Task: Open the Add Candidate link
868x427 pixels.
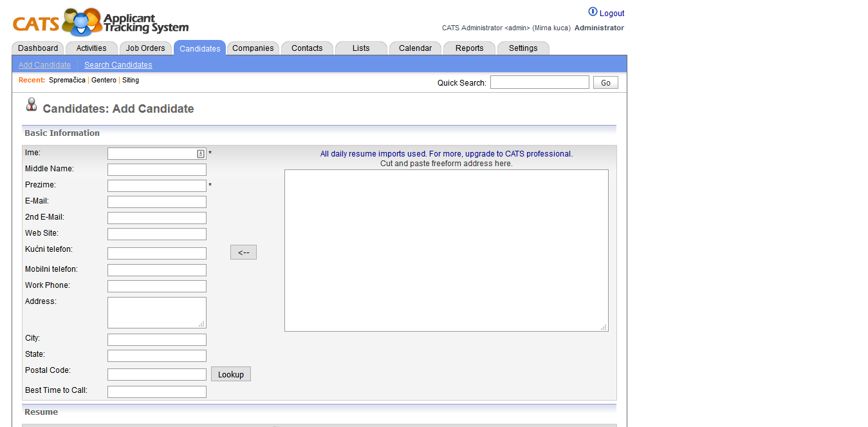Action: click(x=44, y=64)
